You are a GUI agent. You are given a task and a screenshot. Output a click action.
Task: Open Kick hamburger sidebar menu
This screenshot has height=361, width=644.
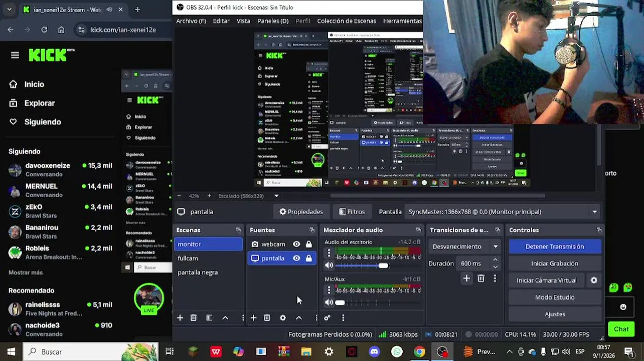click(15, 55)
